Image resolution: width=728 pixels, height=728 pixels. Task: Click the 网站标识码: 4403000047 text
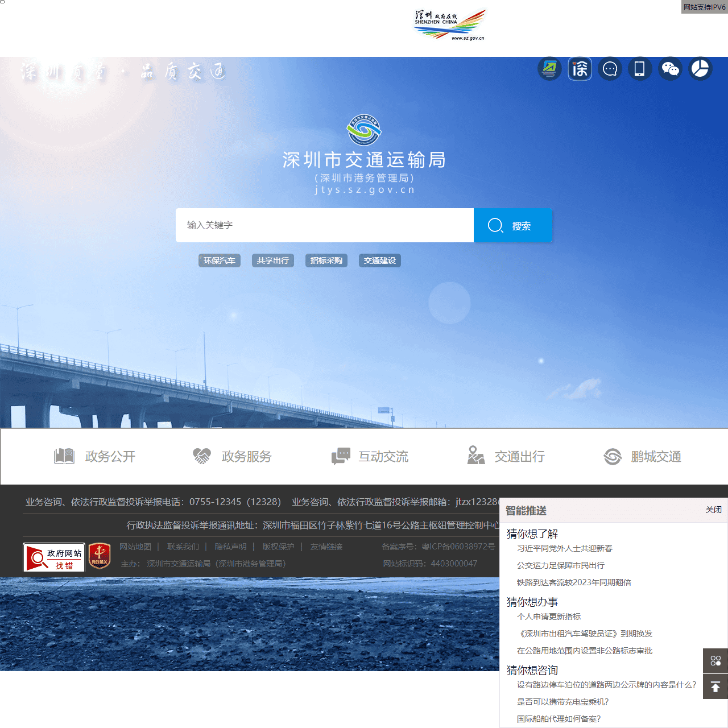pyautogui.click(x=430, y=564)
